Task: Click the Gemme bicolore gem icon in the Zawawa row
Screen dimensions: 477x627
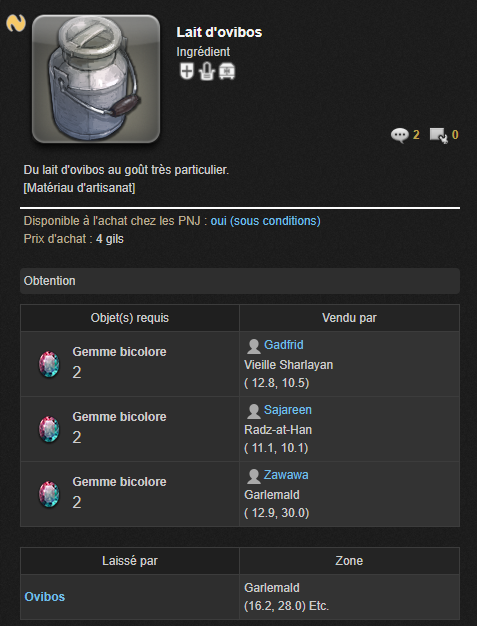Action: (49, 494)
